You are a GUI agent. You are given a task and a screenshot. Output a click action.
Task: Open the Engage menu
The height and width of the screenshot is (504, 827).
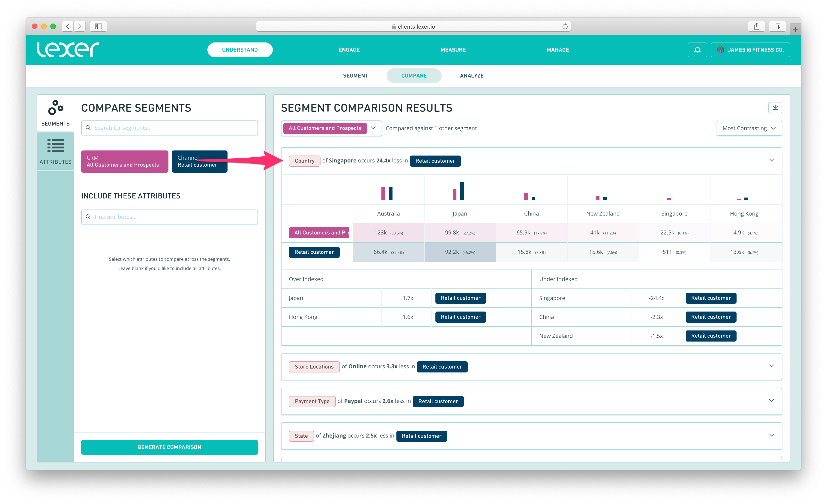point(349,50)
